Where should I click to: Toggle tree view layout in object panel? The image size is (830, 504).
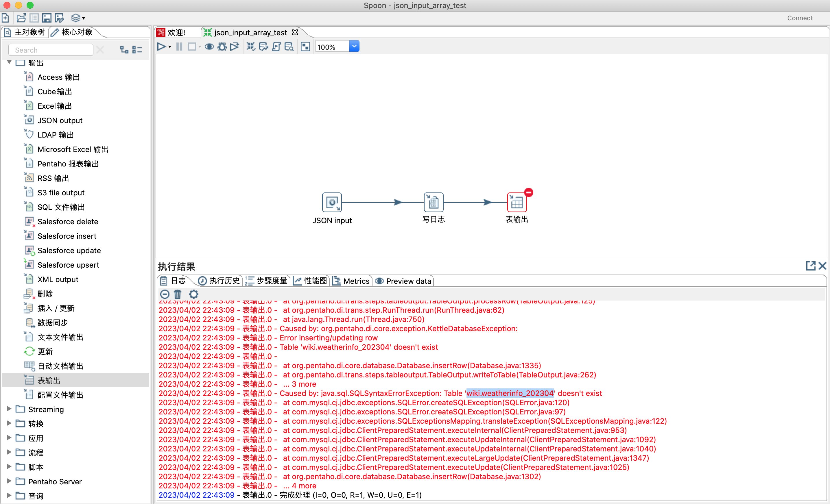point(124,50)
